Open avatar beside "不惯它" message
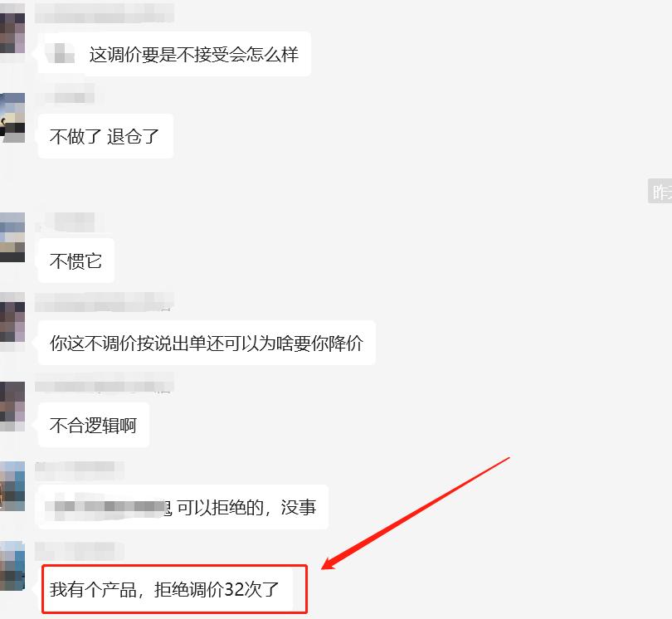The width and height of the screenshot is (672, 619). click(x=12, y=237)
